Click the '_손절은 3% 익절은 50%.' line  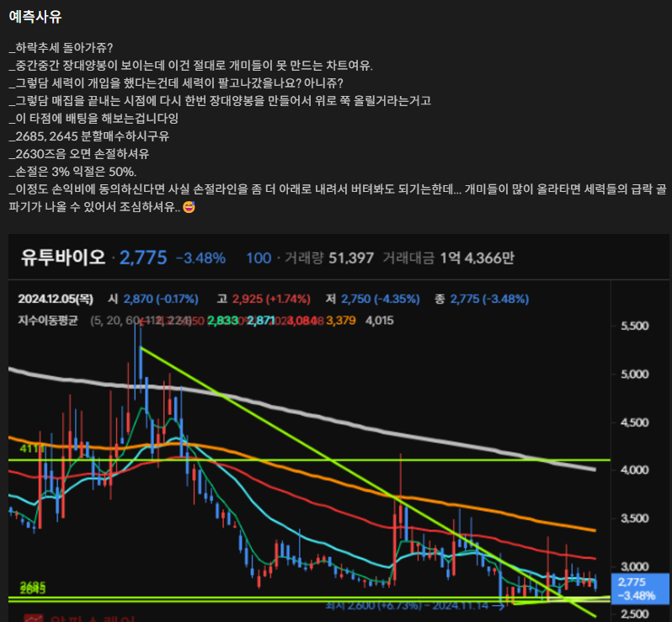coord(72,172)
